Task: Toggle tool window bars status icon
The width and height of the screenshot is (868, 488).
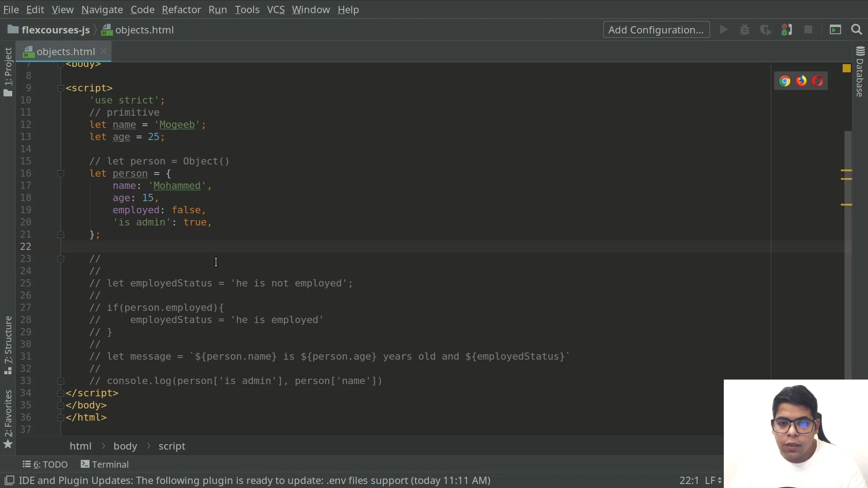Action: click(9, 480)
